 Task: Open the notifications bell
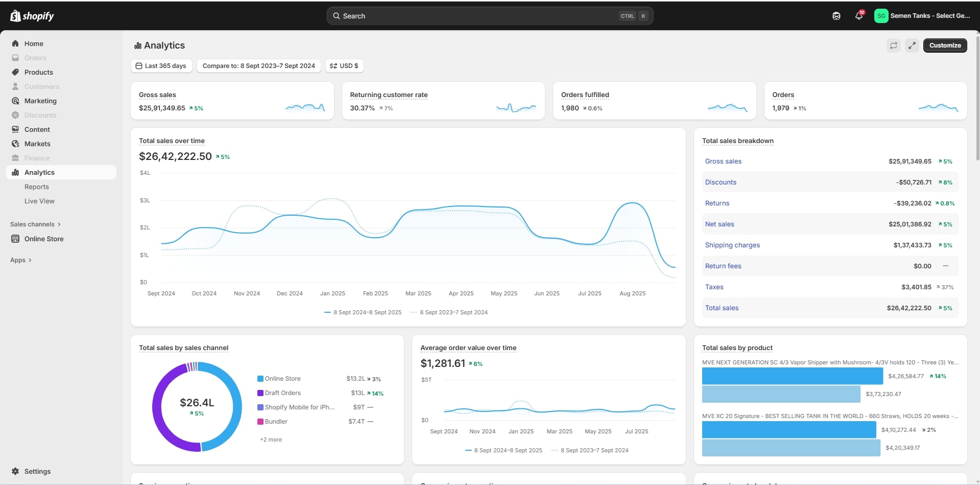click(x=858, y=16)
